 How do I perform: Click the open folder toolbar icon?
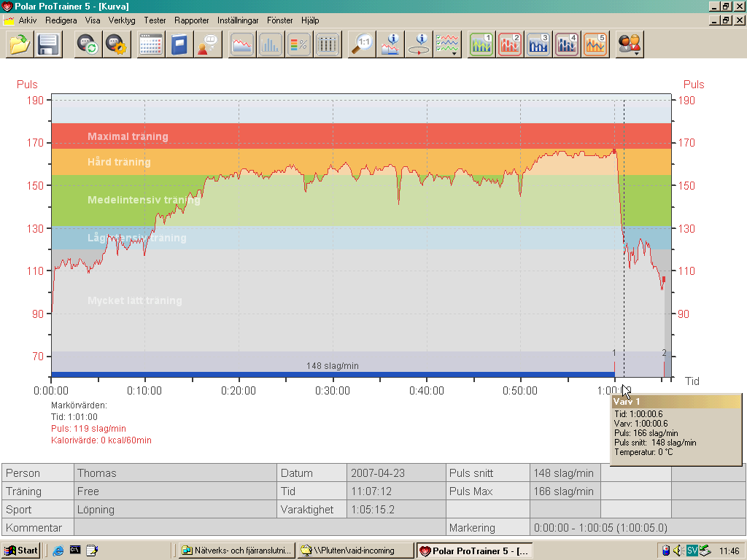tap(20, 44)
